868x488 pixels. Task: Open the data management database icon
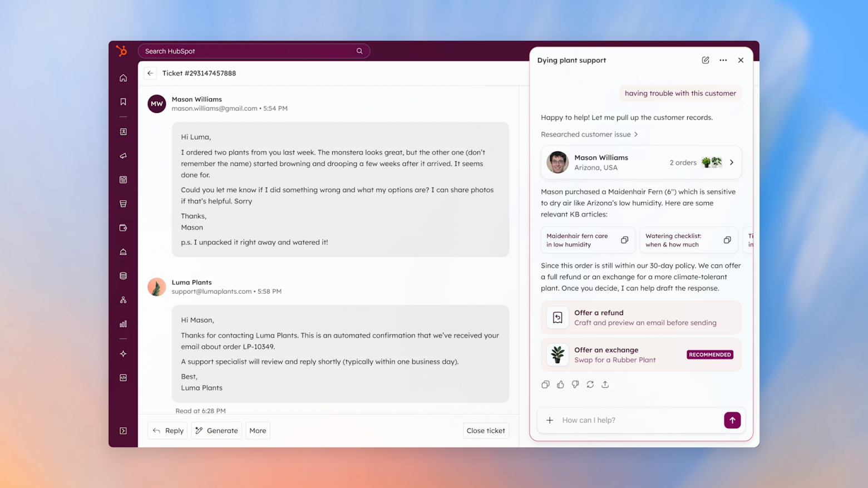click(x=123, y=275)
